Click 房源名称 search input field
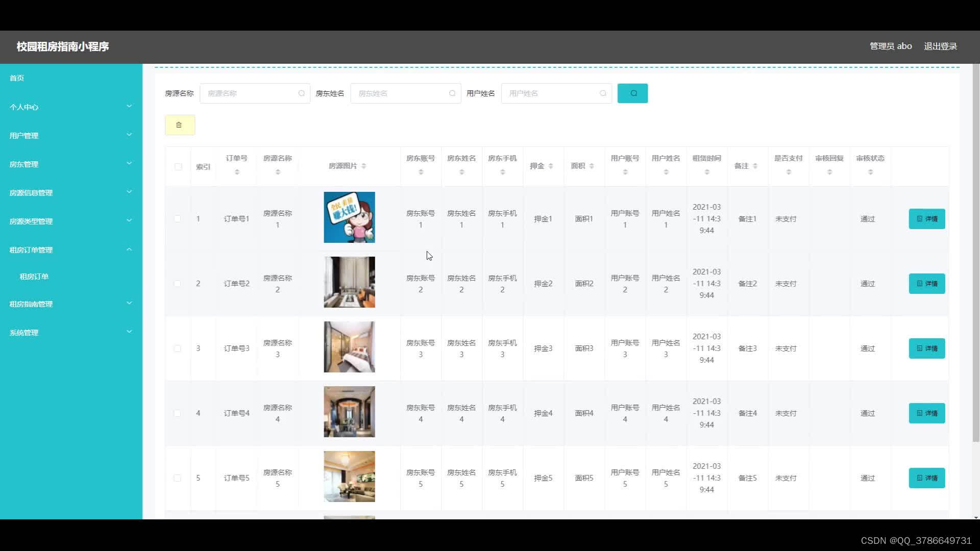Screen dimensions: 980x551 click(x=254, y=93)
